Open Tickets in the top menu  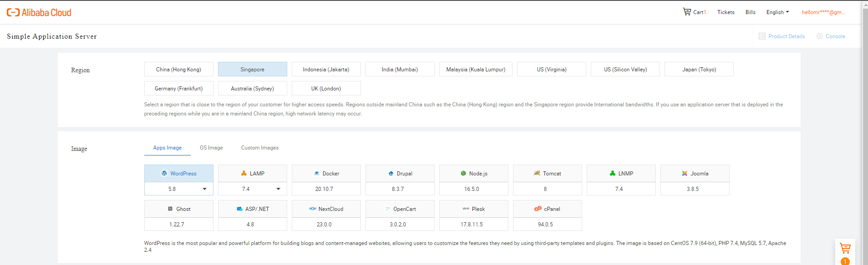tap(726, 12)
